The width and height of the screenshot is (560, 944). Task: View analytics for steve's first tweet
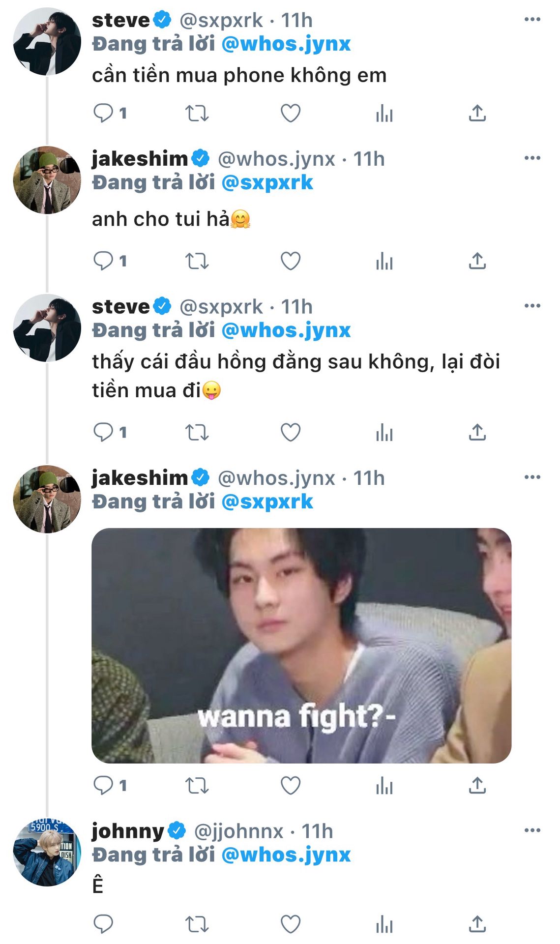pos(384,113)
